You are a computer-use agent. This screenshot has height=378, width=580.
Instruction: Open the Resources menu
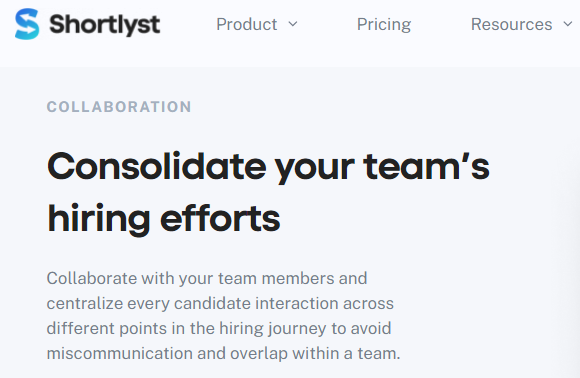pyautogui.click(x=512, y=24)
